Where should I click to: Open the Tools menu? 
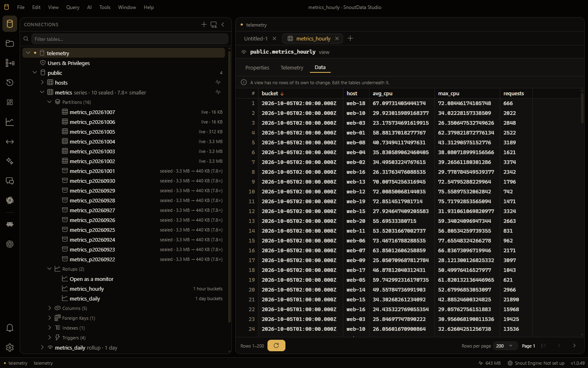point(105,7)
